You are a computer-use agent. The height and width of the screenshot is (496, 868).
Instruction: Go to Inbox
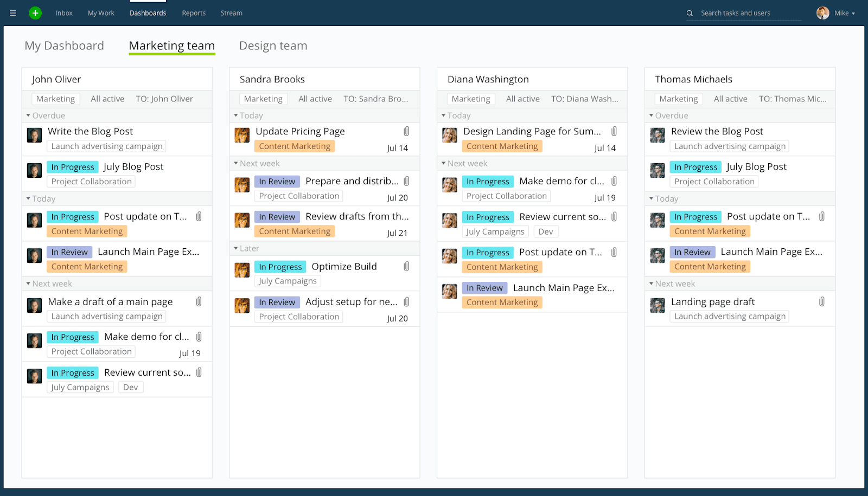click(64, 13)
